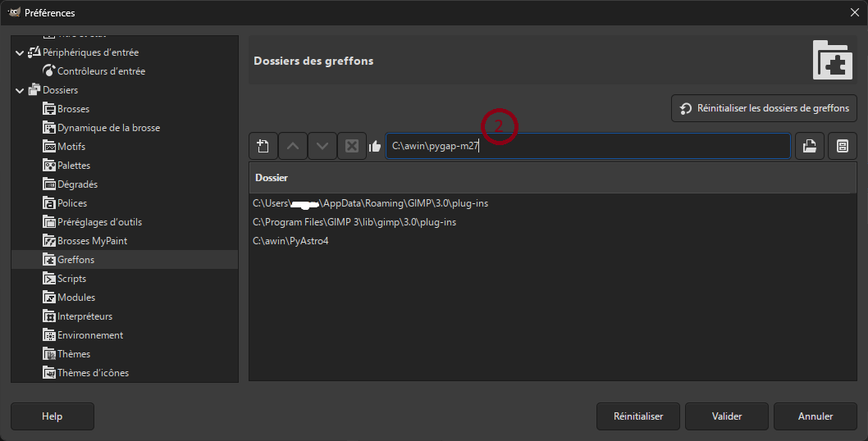868x441 pixels.
Task: Click the Brosses MyPaint folder icon
Action: point(49,241)
